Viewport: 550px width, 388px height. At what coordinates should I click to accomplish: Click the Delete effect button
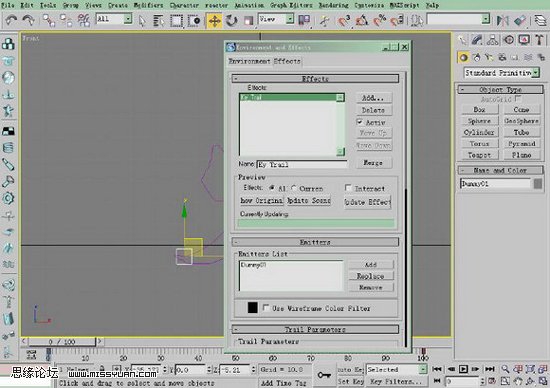click(373, 110)
